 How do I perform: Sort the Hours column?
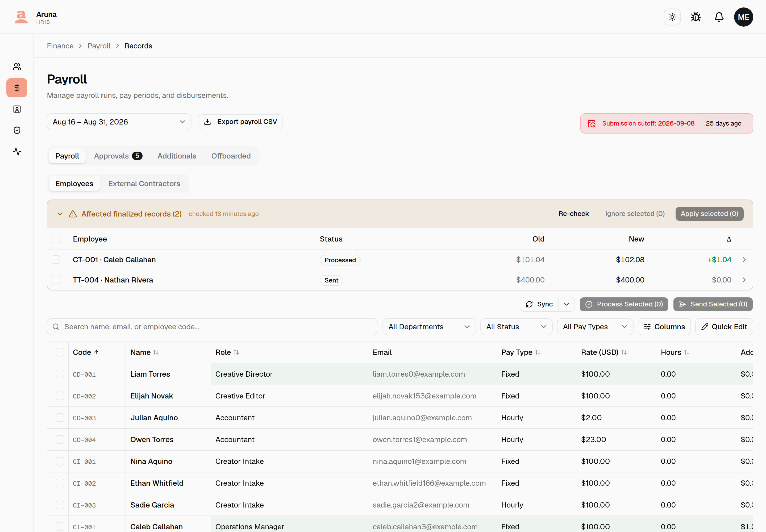[675, 352]
